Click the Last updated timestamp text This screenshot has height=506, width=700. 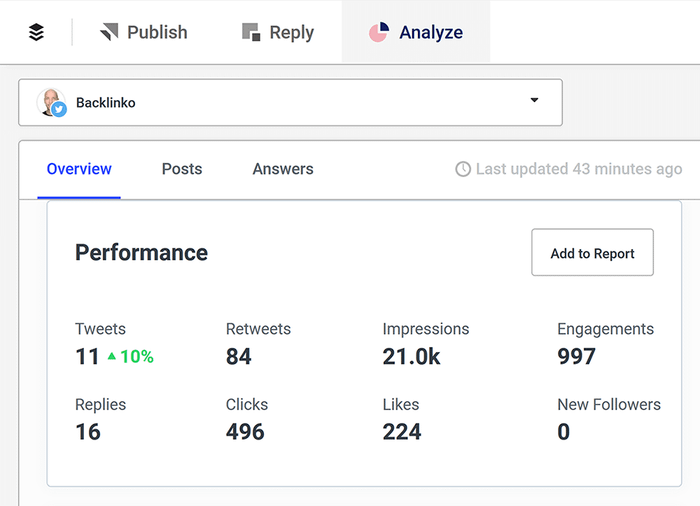coord(578,170)
